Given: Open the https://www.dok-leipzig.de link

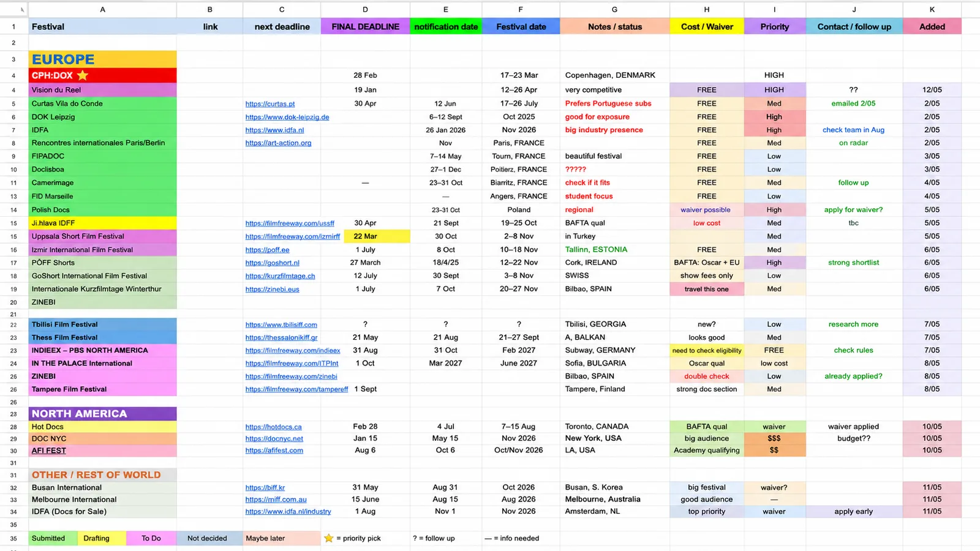Looking at the screenshot, I should (287, 117).
